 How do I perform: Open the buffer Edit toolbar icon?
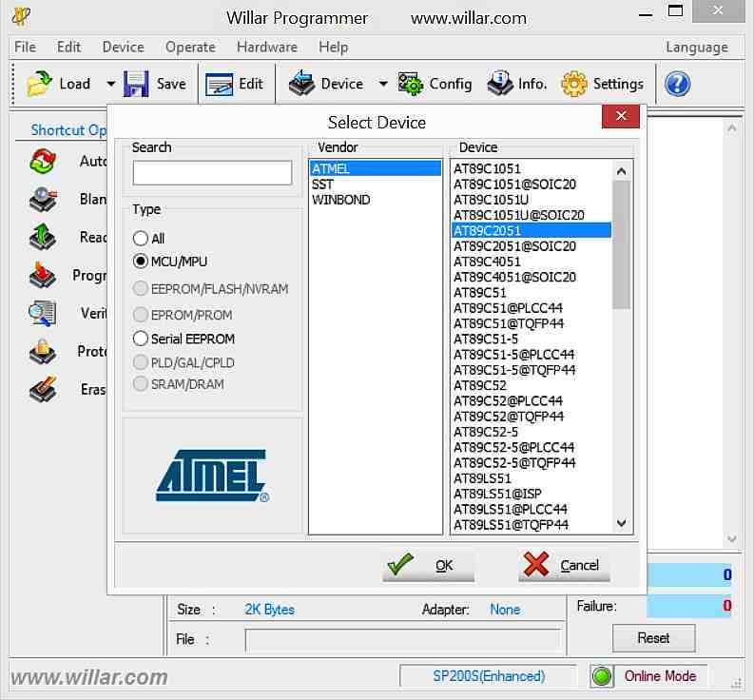220,85
